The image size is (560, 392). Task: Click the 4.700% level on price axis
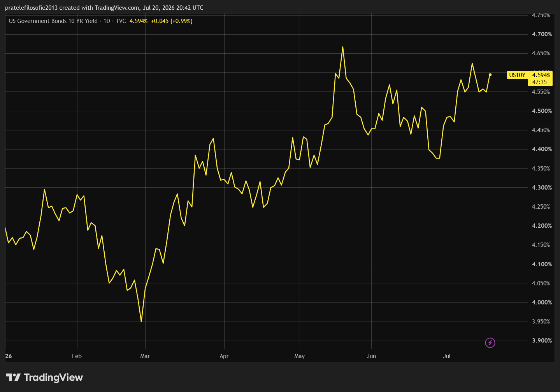(542, 34)
